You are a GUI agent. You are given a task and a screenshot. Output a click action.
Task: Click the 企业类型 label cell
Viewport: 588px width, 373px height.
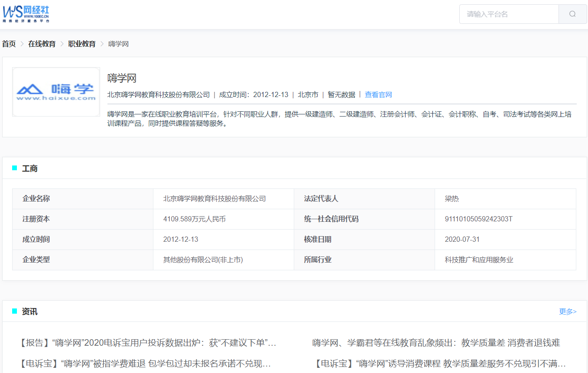click(x=83, y=260)
